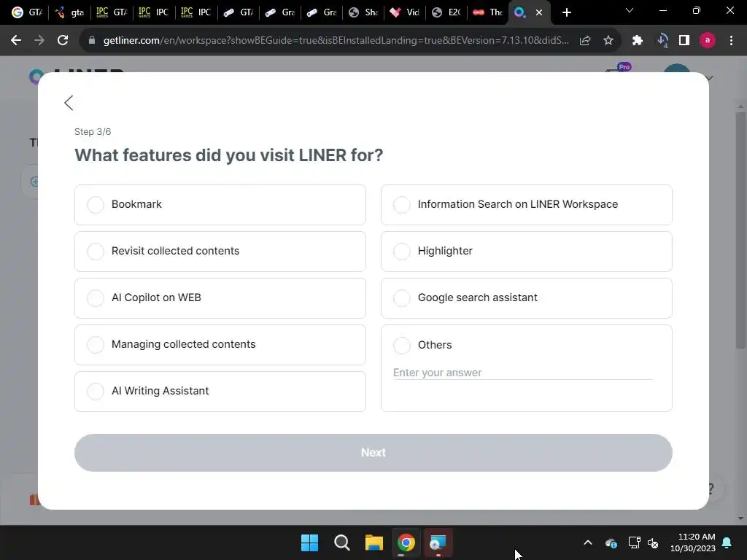The image size is (747, 560).
Task: Click browser back arrow
Action: (16, 41)
